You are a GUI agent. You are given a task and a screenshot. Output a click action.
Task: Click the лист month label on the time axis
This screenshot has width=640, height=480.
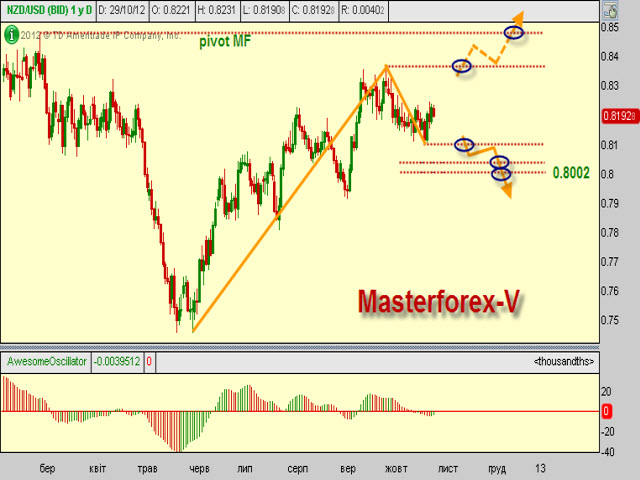point(448,468)
